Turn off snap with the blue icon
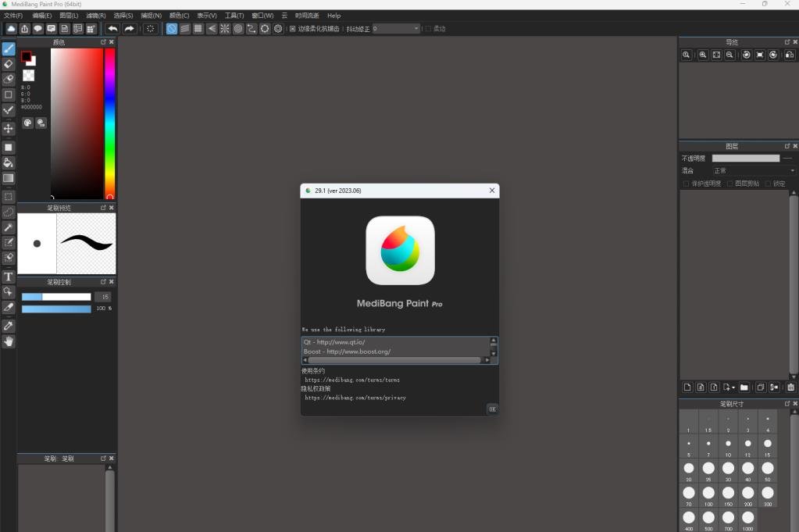799x532 pixels. 172,29
